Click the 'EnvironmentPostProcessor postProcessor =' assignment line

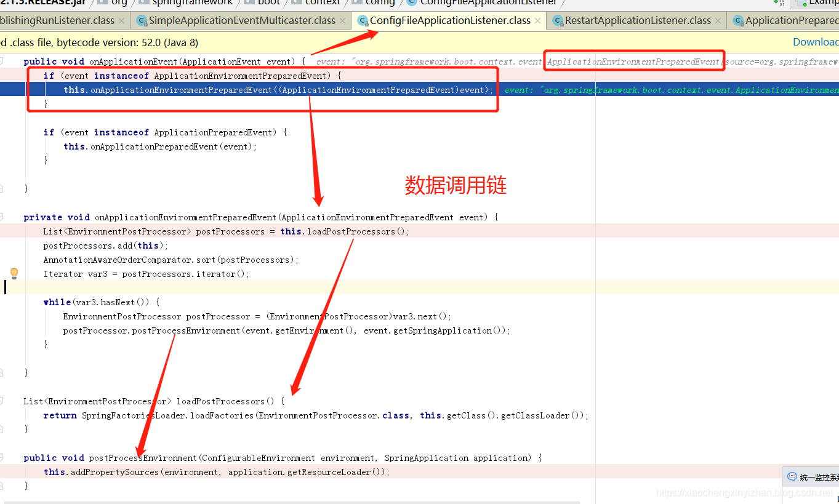click(257, 316)
